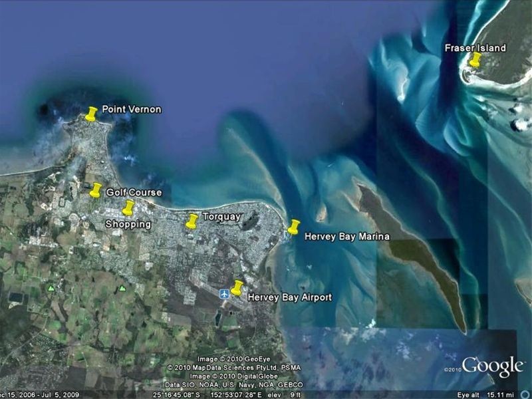Toggle the Fraser Island label
532x399 pixels.
click(477, 48)
